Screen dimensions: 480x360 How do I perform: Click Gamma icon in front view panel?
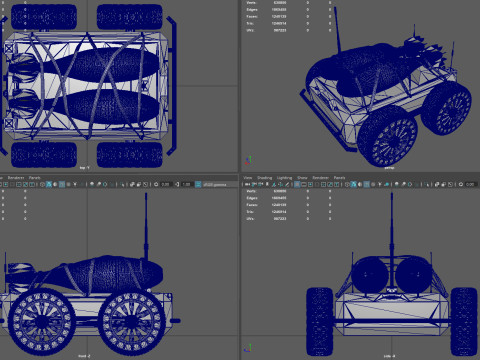coord(177,184)
